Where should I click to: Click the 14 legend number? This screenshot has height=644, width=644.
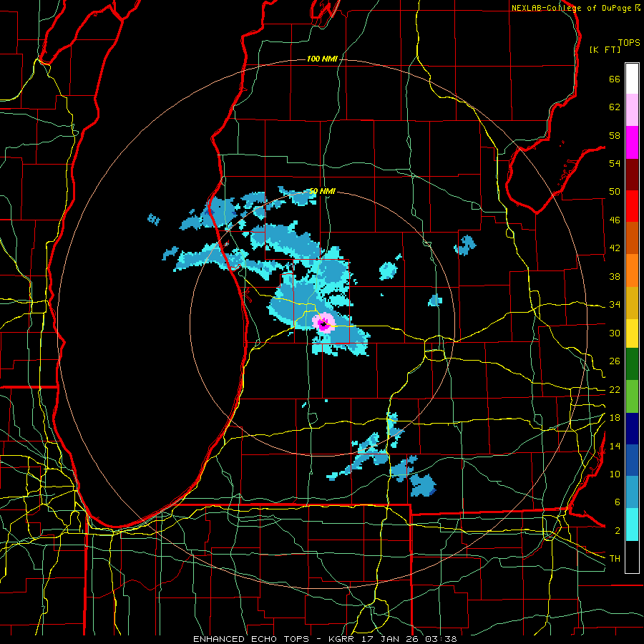coord(615,446)
